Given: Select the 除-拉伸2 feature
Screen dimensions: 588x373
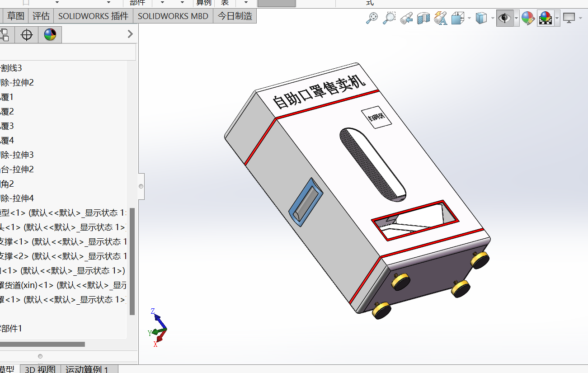Looking at the screenshot, I should pos(17,83).
